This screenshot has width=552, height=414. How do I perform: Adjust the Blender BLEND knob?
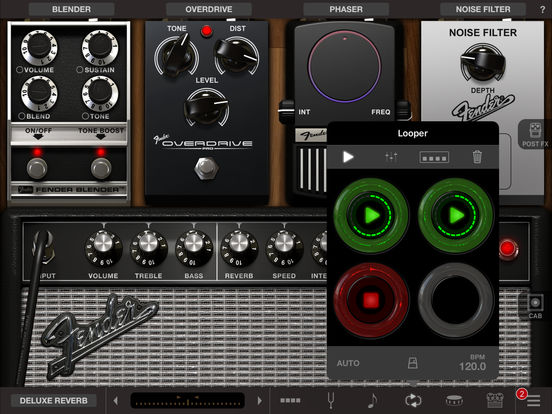pyautogui.click(x=39, y=93)
